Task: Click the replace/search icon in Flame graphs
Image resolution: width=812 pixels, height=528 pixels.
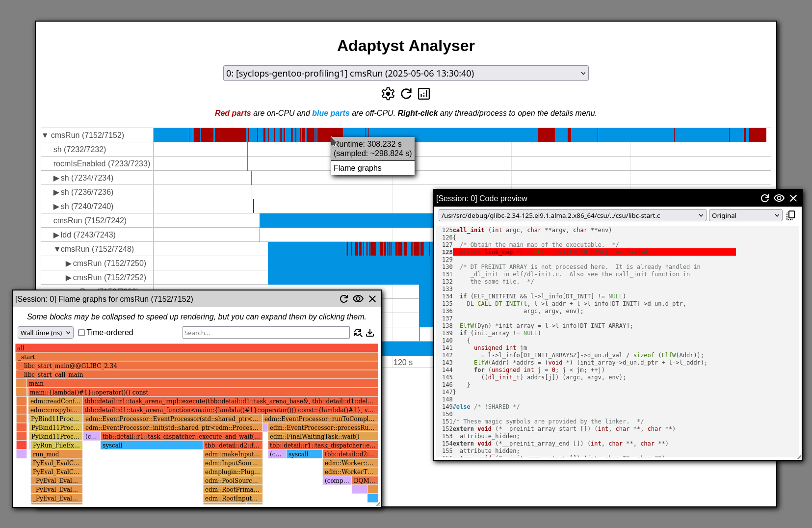Action: 358,333
